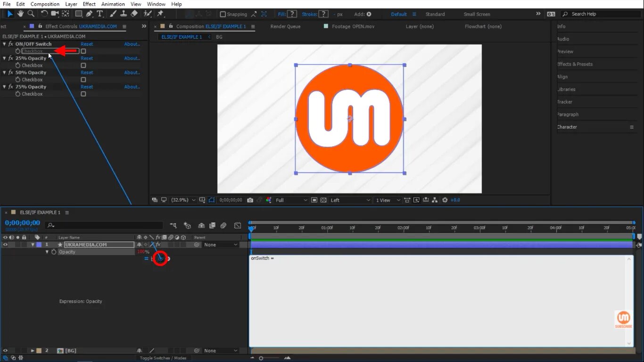Hide the [BG] layer eye toggle
This screenshot has width=644, height=362.
[x=5, y=351]
